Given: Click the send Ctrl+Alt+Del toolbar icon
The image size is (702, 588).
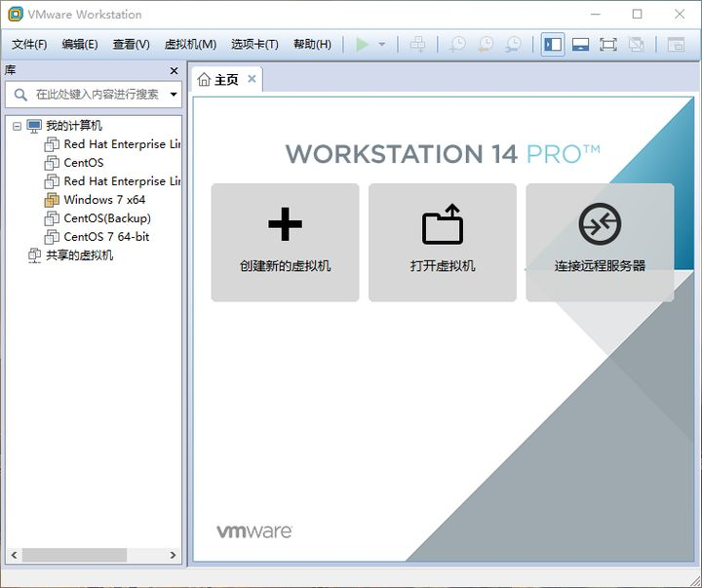Looking at the screenshot, I should [418, 44].
